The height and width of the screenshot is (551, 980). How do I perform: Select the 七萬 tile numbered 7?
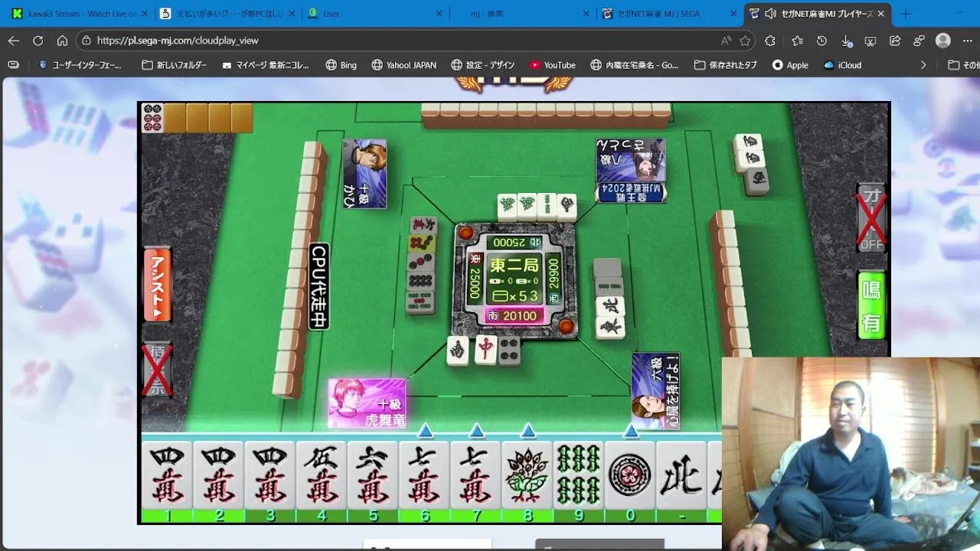(475, 475)
